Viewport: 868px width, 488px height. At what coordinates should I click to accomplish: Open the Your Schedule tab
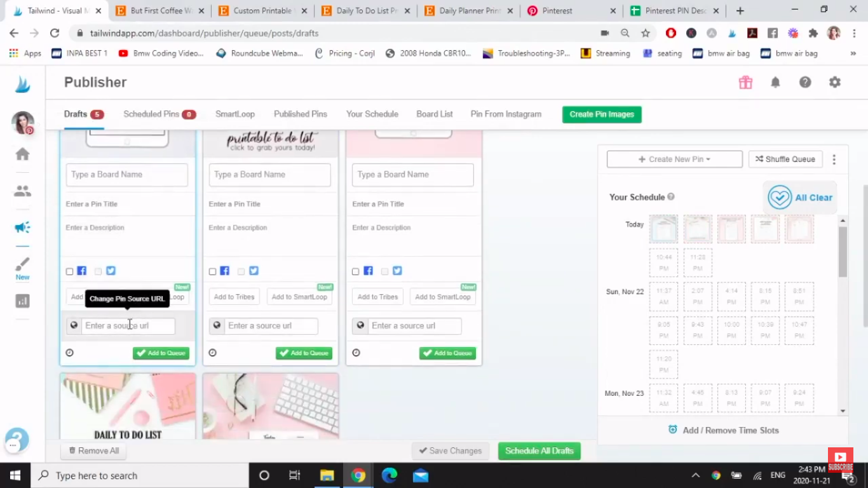click(x=372, y=114)
